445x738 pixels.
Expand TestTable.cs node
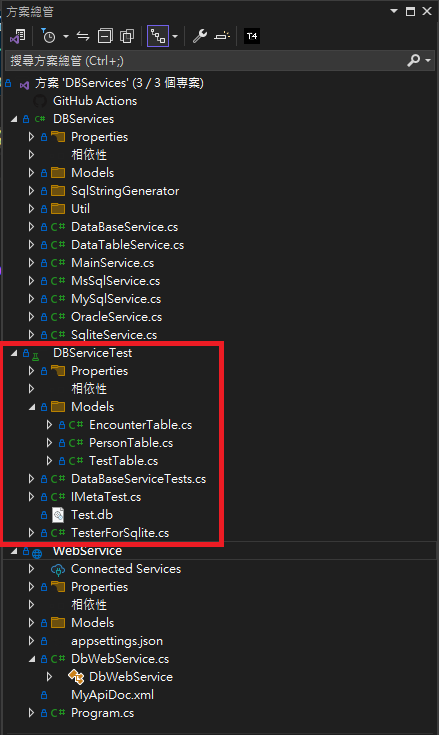pyautogui.click(x=49, y=461)
